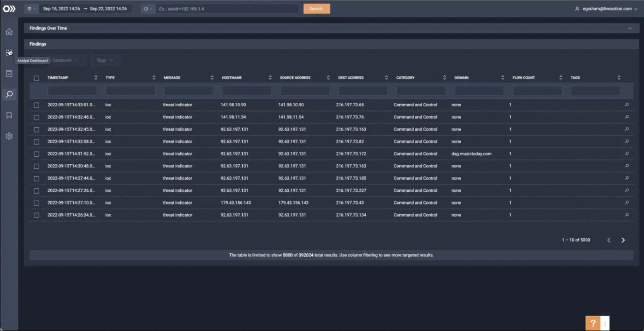Screen dimensions: 644x331
Task: Inspect finding row 14:33:01 magnifier icon
Action: pyautogui.click(x=627, y=105)
